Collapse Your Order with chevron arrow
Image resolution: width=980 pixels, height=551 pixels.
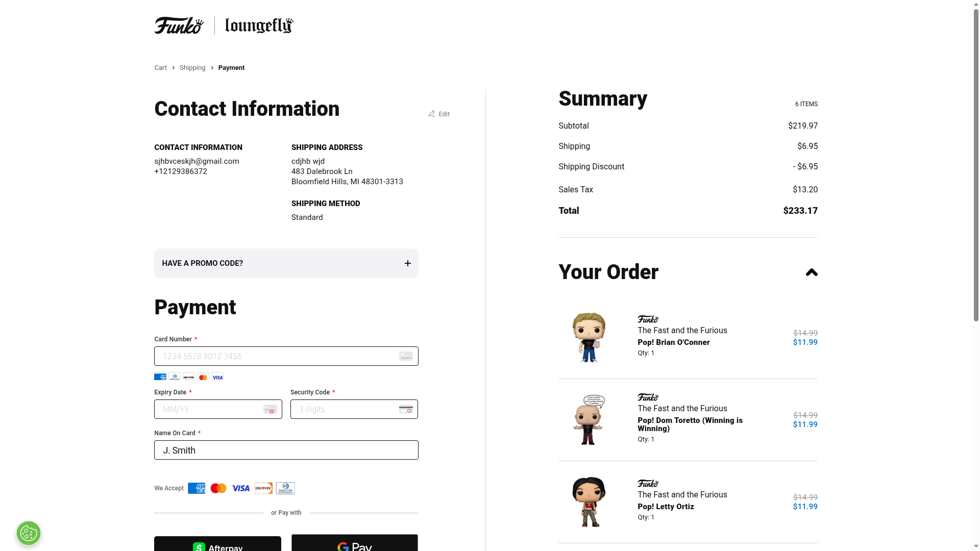(811, 272)
